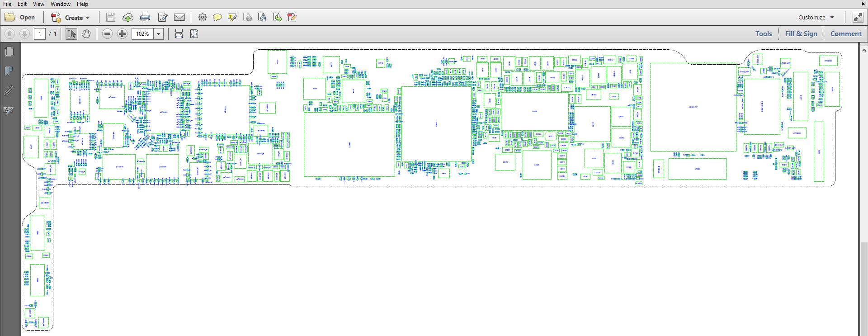The width and height of the screenshot is (868, 336).
Task: Show the Attachments paperclip panel
Action: click(9, 91)
